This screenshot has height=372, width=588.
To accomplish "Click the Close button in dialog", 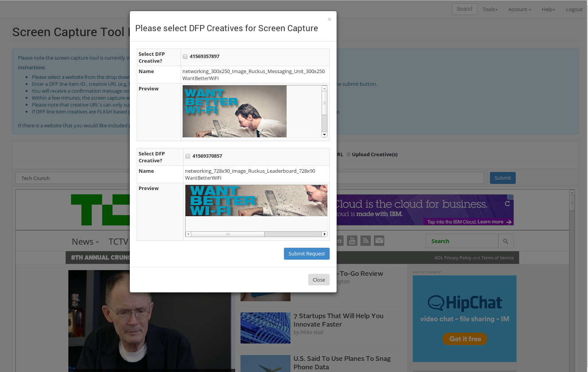I will click(319, 280).
